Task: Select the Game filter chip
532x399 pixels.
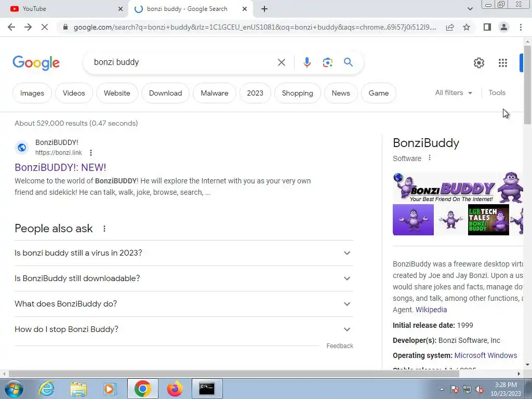Action: [x=379, y=93]
